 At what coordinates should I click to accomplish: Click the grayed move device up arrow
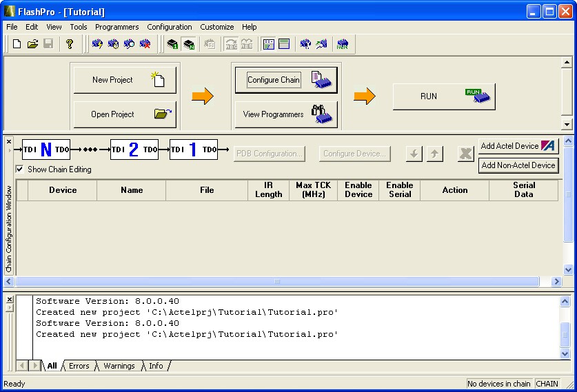click(434, 154)
